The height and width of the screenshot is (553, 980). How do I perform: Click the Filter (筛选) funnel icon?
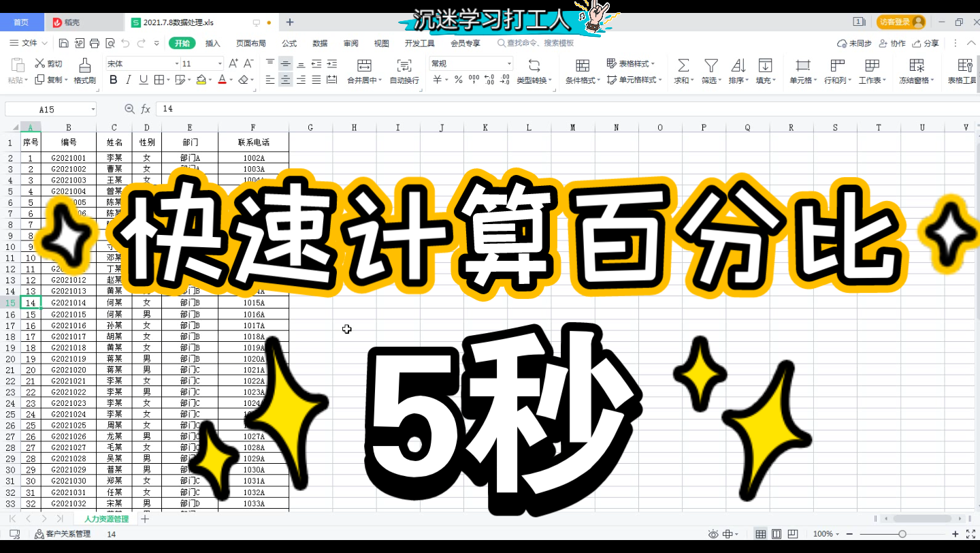click(x=710, y=65)
